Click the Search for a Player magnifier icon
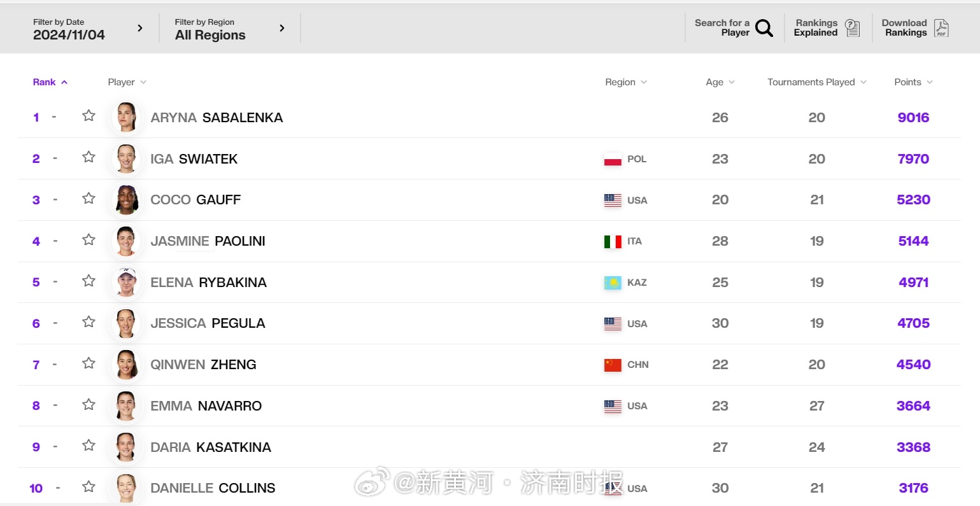Image resolution: width=980 pixels, height=506 pixels. click(763, 28)
